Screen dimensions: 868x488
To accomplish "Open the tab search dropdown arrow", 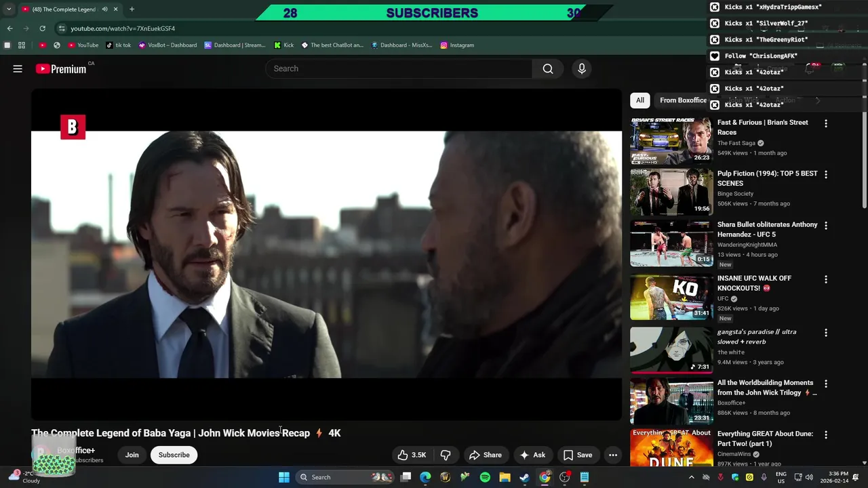I will [x=8, y=9].
